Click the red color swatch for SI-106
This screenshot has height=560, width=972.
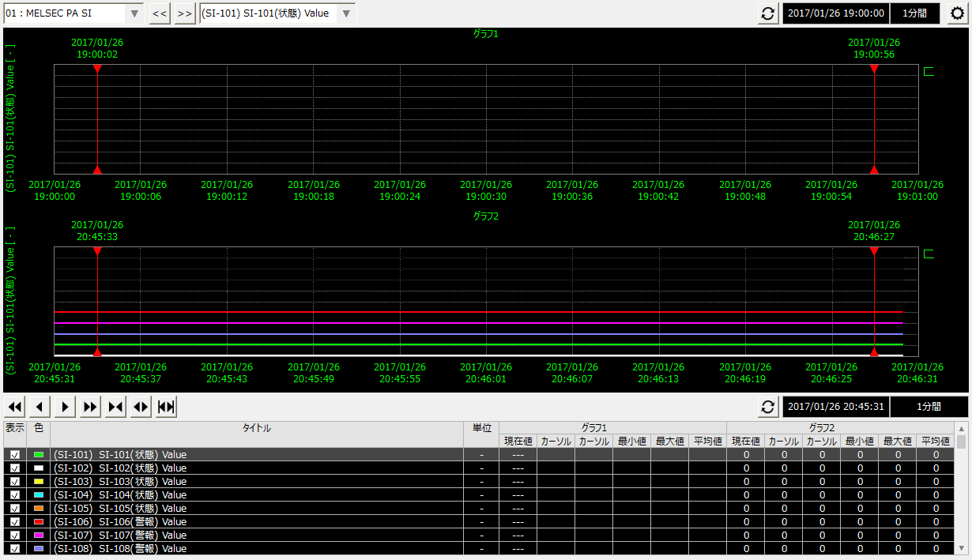pos(38,522)
